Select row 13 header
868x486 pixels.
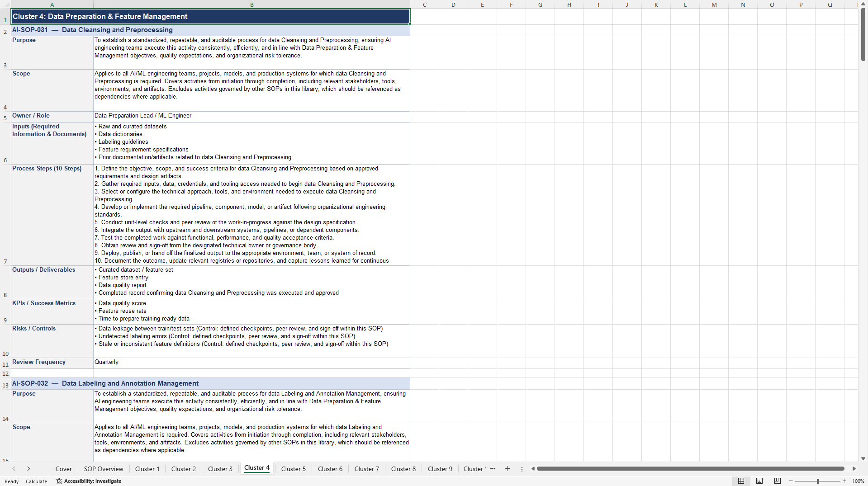click(5, 384)
